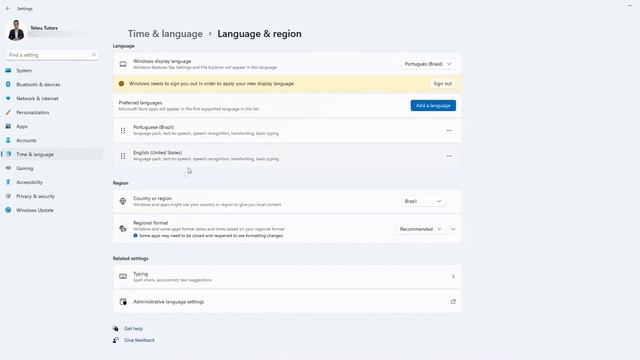Click the back arrow in Settings
Screen dimensions: 640x360
pos(8,9)
